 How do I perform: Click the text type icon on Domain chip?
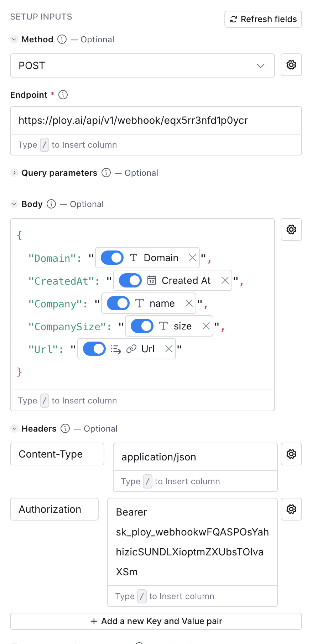click(134, 258)
